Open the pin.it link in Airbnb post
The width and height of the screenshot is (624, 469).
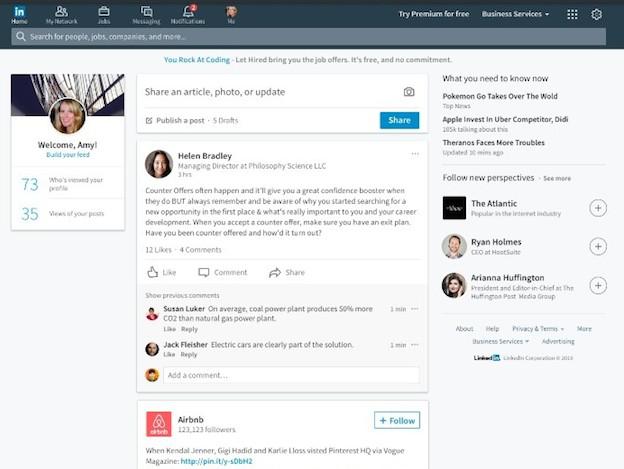(x=216, y=461)
